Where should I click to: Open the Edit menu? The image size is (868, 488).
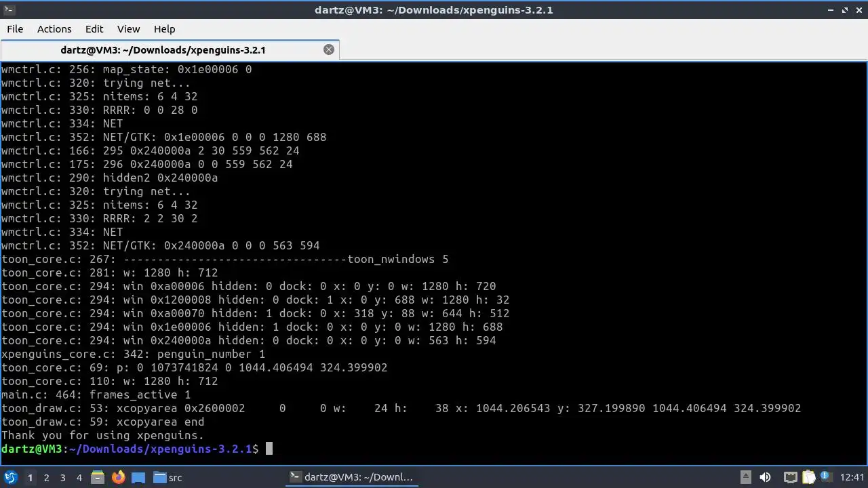point(94,29)
